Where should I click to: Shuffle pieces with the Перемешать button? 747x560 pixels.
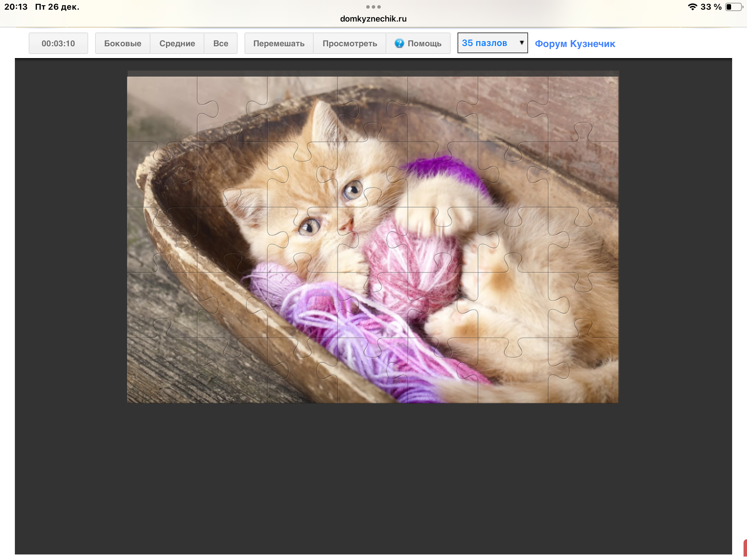pos(279,44)
